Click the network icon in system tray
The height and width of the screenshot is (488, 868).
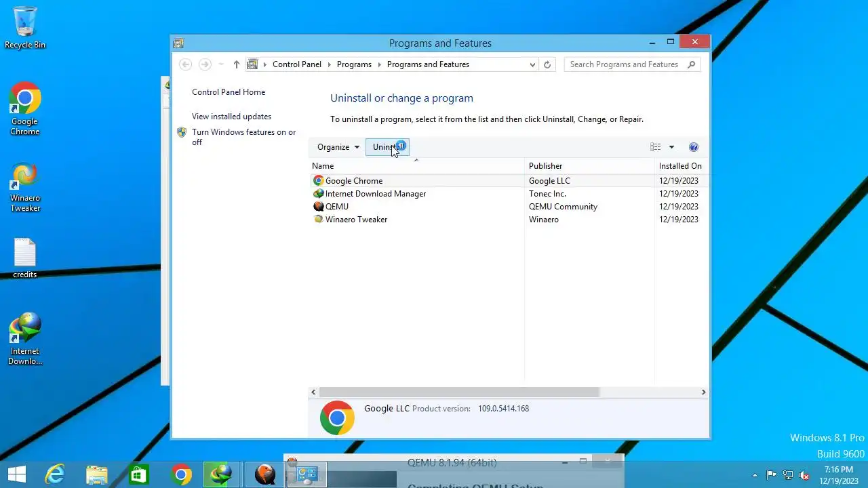pos(788,475)
